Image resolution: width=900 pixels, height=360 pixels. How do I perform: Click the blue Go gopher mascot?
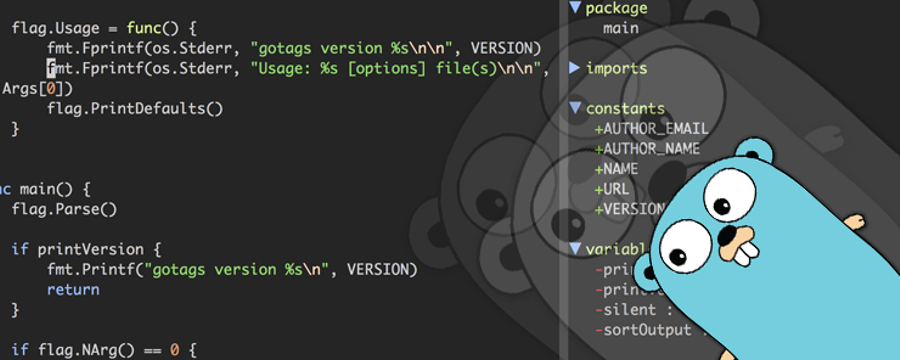click(x=769, y=253)
